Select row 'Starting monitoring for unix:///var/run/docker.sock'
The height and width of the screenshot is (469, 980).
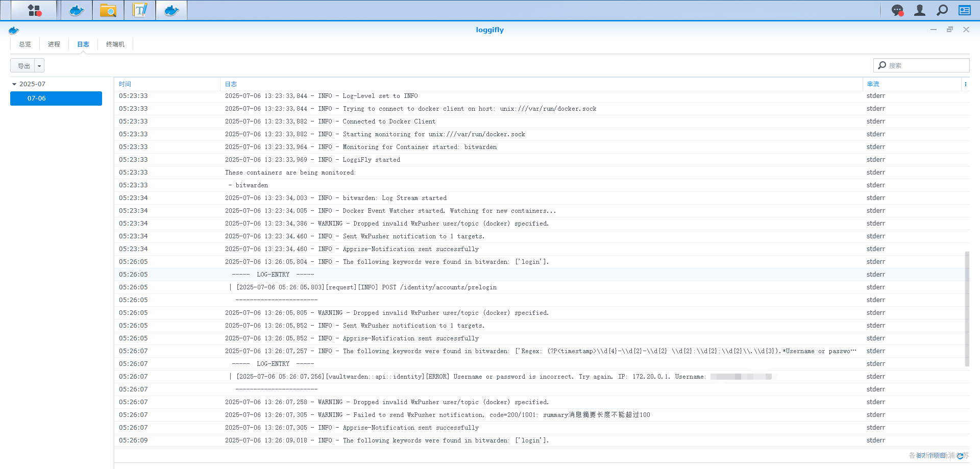542,134
